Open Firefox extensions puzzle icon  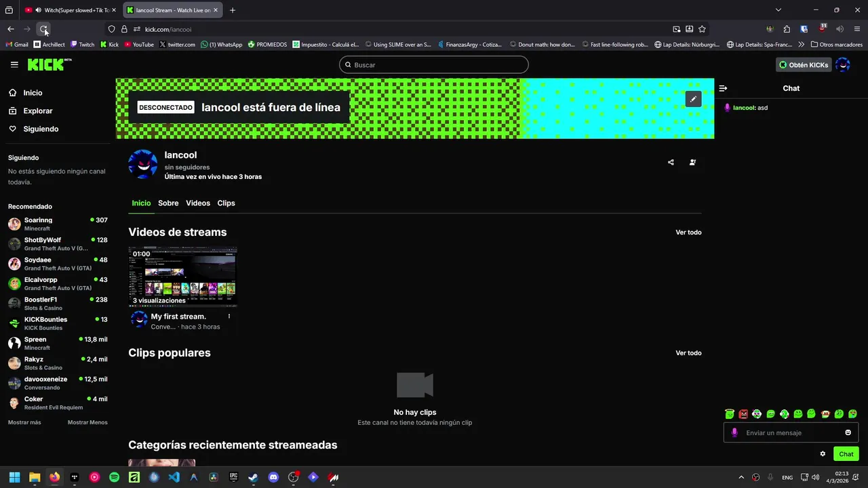click(787, 29)
